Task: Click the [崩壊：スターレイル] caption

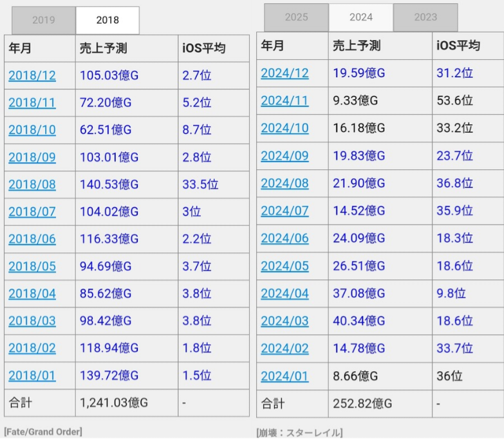Action: (x=299, y=433)
